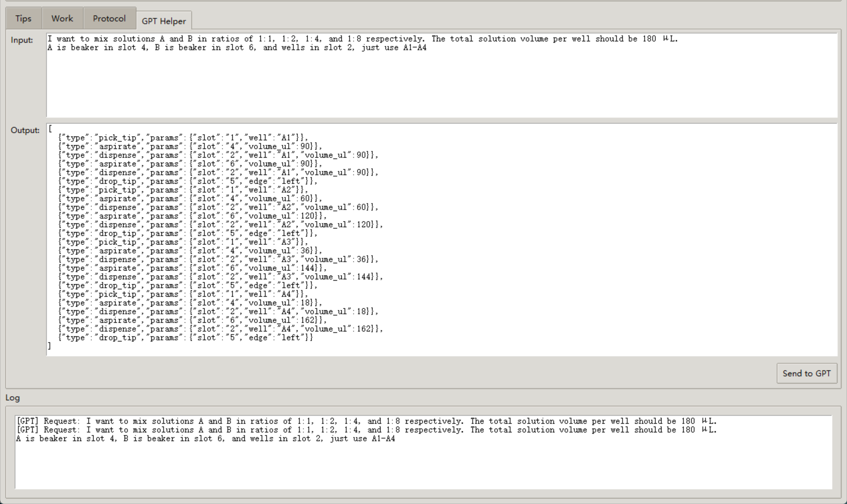This screenshot has height=504, width=847.
Task: Click the dispense A4 line with volume 18
Action: click(218, 311)
